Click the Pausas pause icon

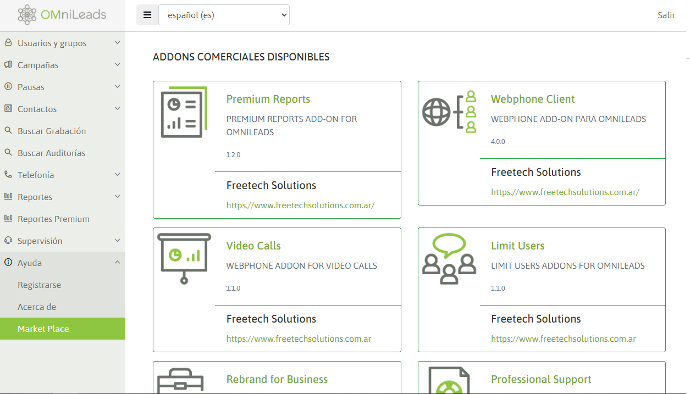8,86
